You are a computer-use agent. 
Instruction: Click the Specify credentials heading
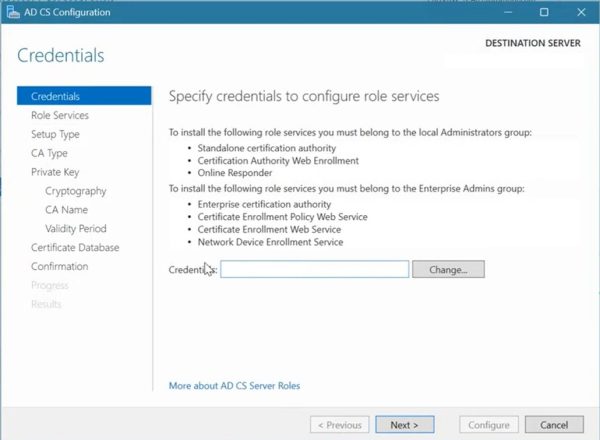pyautogui.click(x=304, y=96)
